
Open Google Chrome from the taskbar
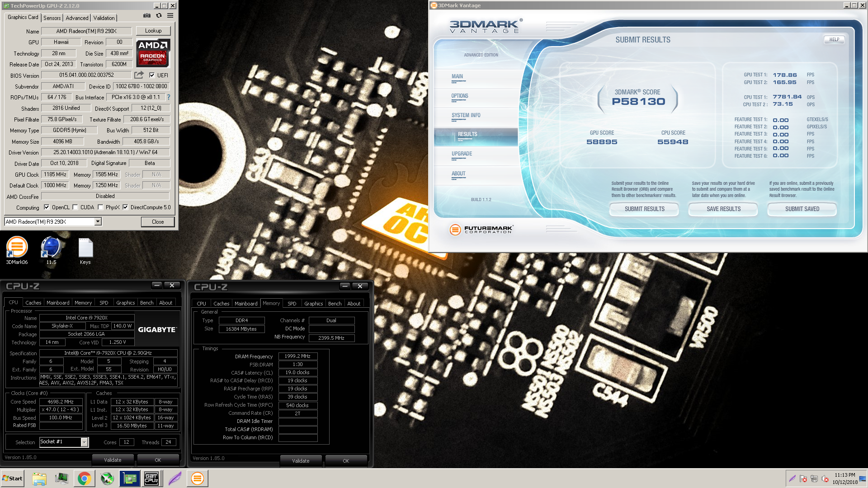click(x=84, y=479)
